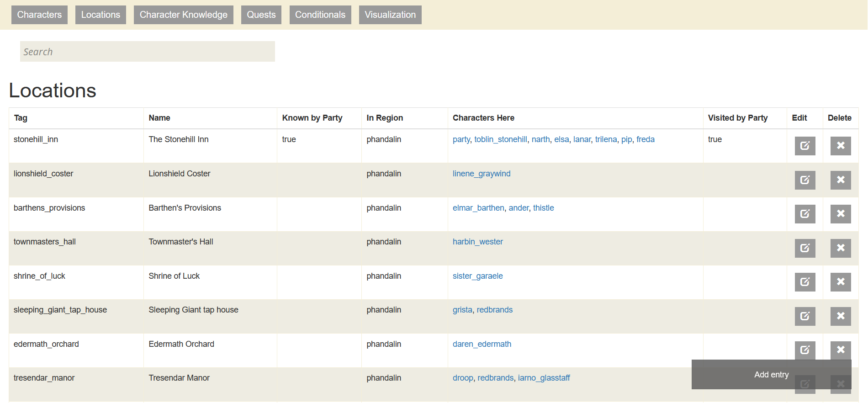Open the iarno_glasstaff character link
The image size is (868, 403).
544,378
